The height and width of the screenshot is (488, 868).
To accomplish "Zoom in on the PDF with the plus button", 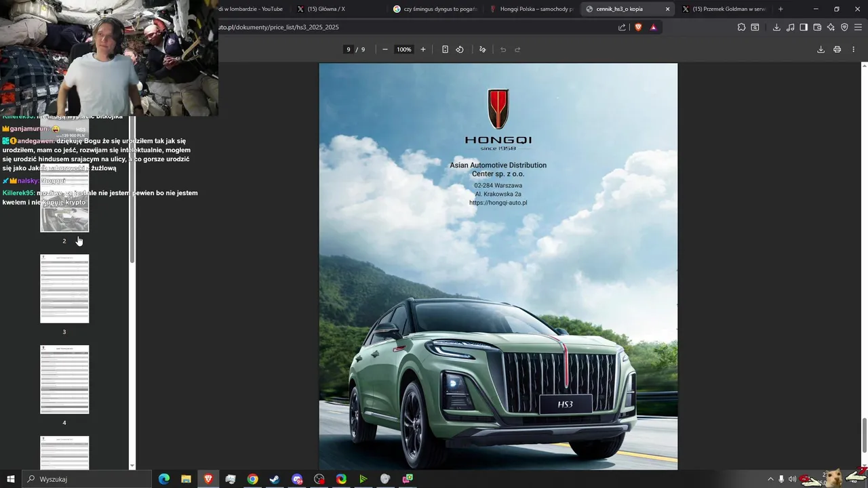I will [x=423, y=49].
